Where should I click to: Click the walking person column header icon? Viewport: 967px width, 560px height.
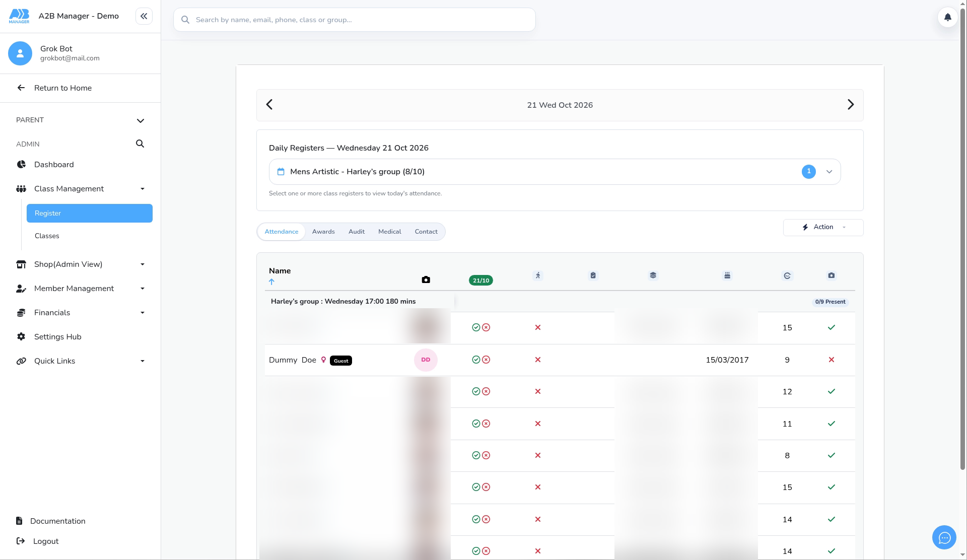(538, 275)
